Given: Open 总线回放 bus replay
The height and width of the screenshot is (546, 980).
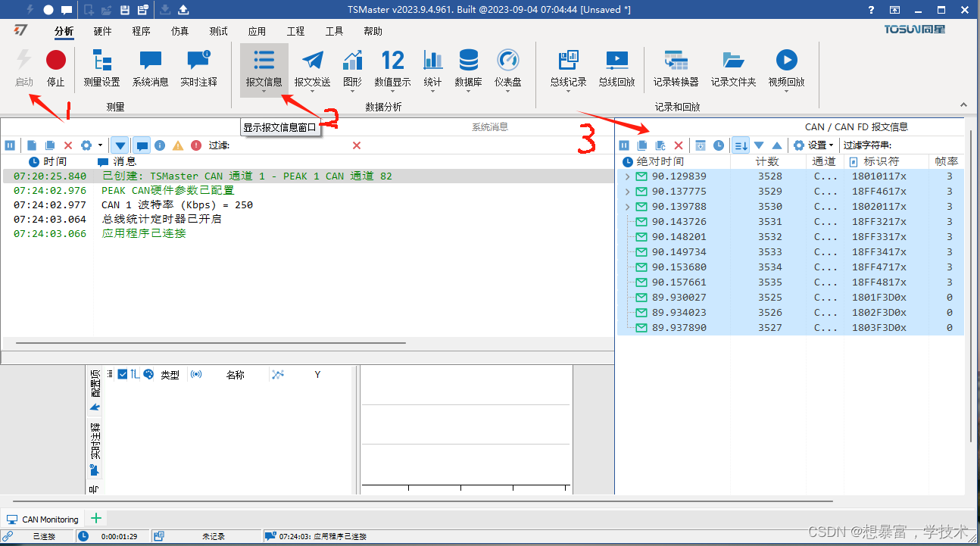Looking at the screenshot, I should pyautogui.click(x=616, y=68).
